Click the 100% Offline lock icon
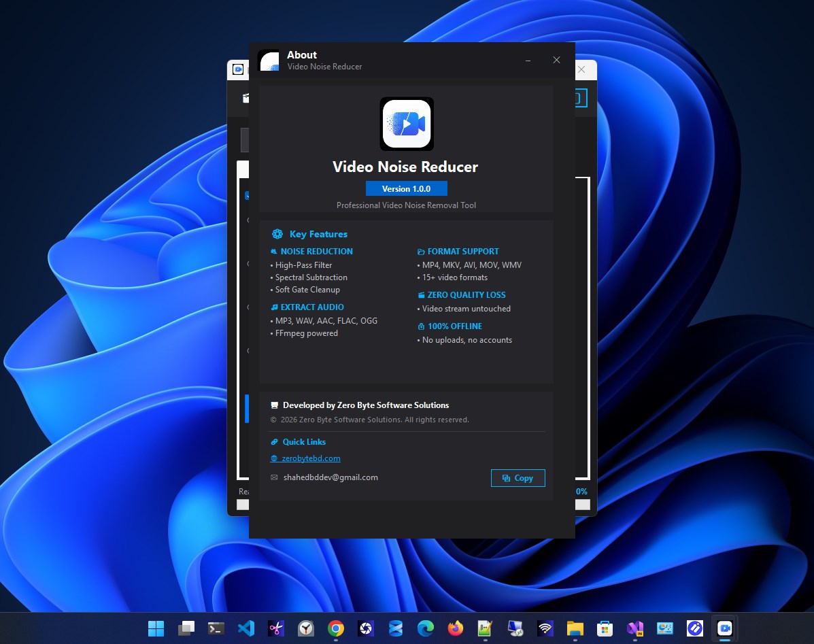The image size is (814, 644). (421, 326)
